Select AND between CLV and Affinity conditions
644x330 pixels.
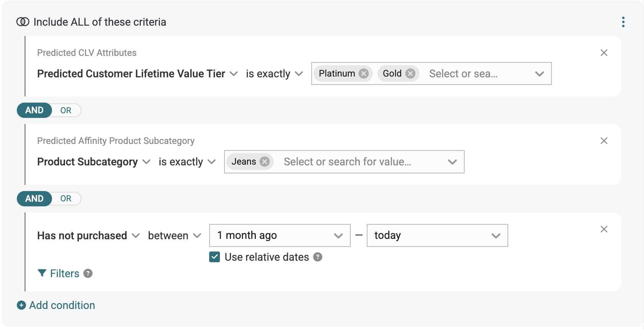click(34, 110)
